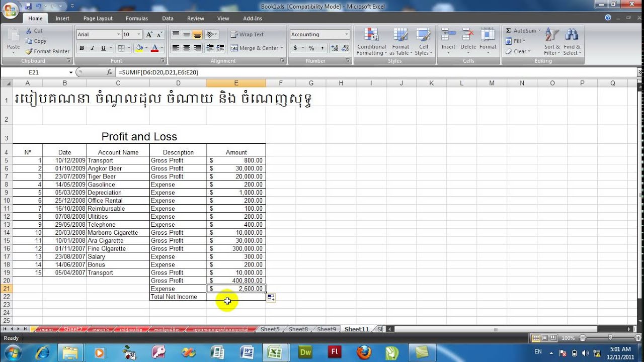644x362 pixels.
Task: Open Cell Styles gallery
Action: click(424, 42)
